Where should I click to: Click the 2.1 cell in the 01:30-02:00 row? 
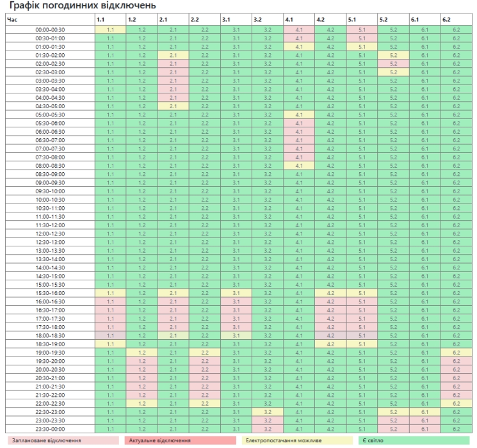pyautogui.click(x=173, y=55)
